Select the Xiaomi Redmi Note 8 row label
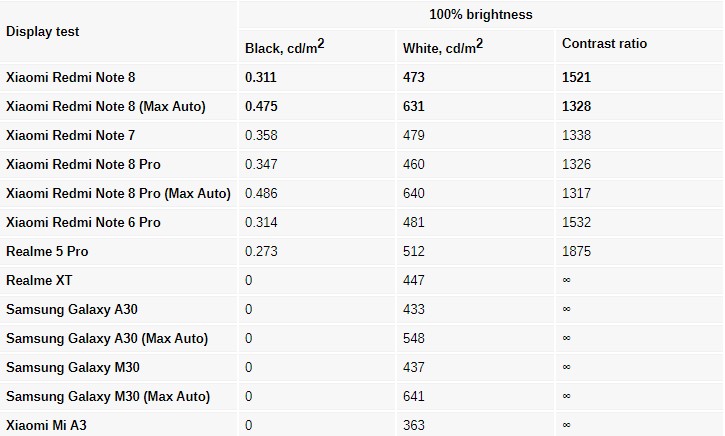This screenshot has height=436, width=725. point(71,77)
